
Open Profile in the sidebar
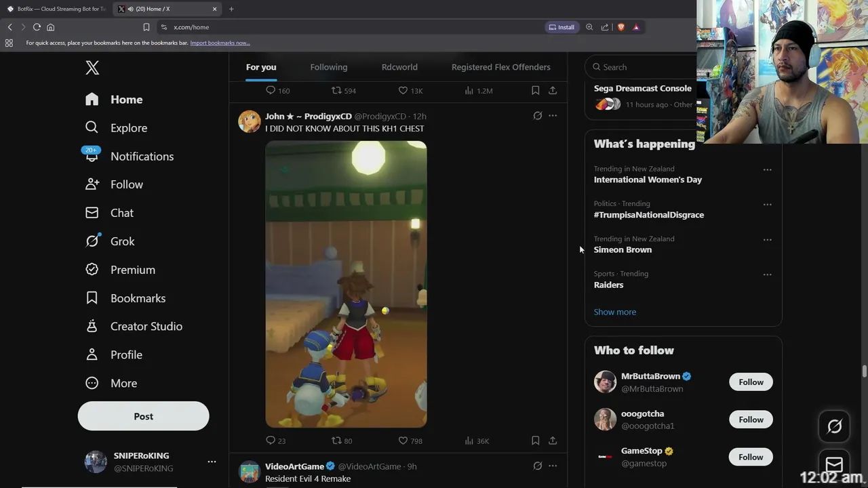tap(114, 354)
